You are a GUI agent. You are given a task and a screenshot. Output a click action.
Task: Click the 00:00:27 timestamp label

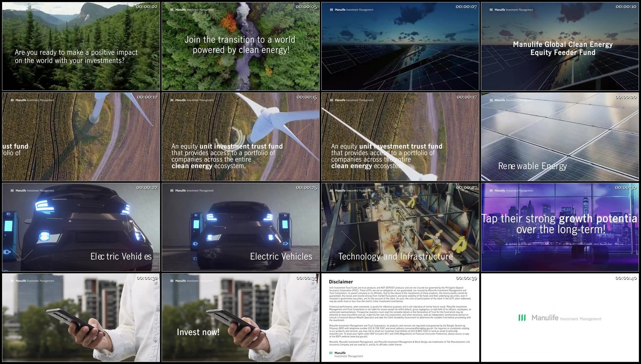[x=466, y=187]
